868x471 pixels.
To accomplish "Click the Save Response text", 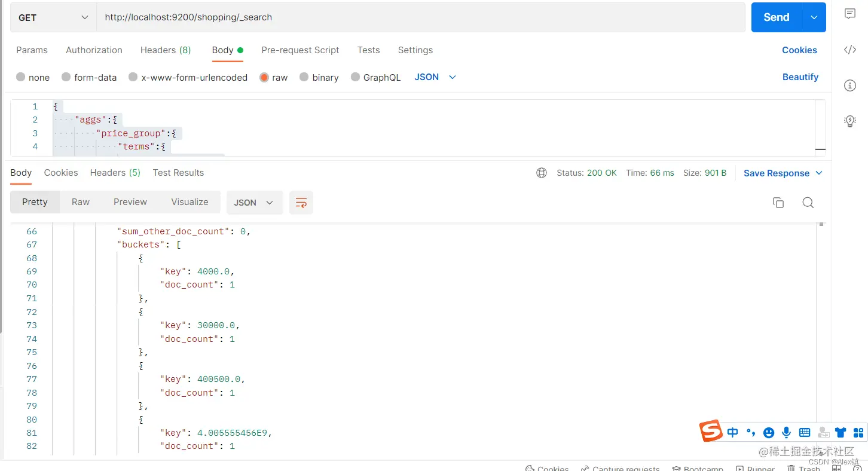I will [x=777, y=173].
